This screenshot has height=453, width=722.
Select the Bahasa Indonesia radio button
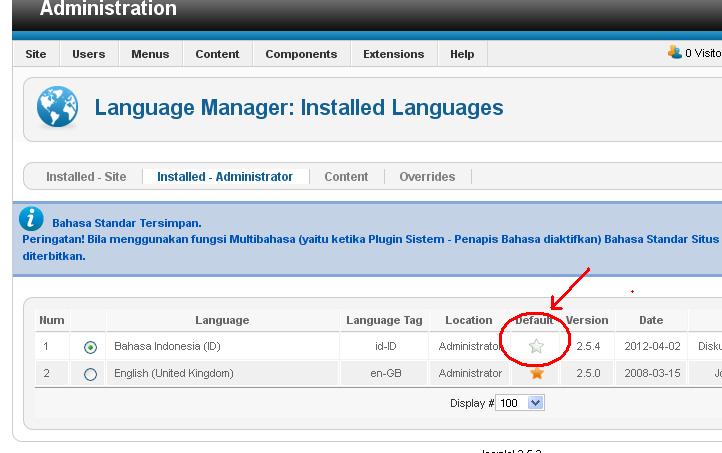pos(90,347)
